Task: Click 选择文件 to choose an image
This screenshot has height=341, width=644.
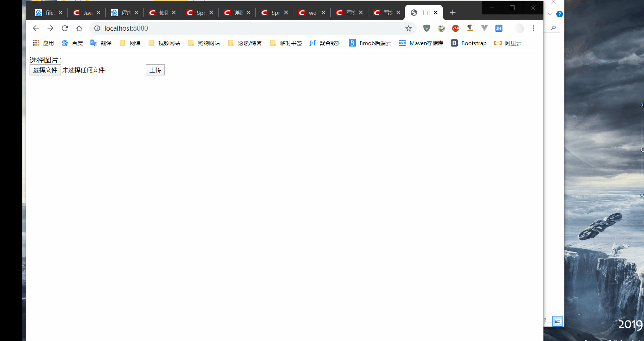Action: pyautogui.click(x=45, y=70)
